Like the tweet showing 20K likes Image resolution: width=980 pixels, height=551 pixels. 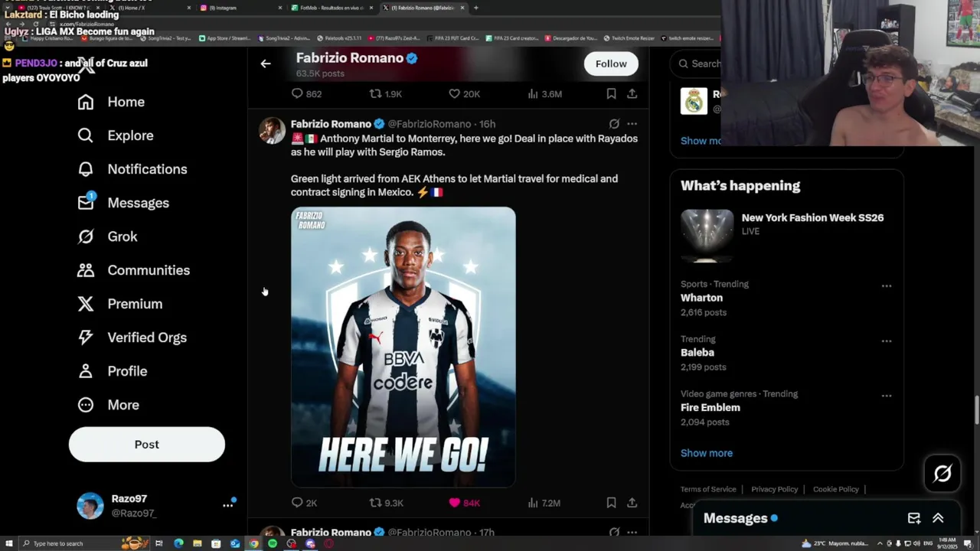(x=464, y=94)
